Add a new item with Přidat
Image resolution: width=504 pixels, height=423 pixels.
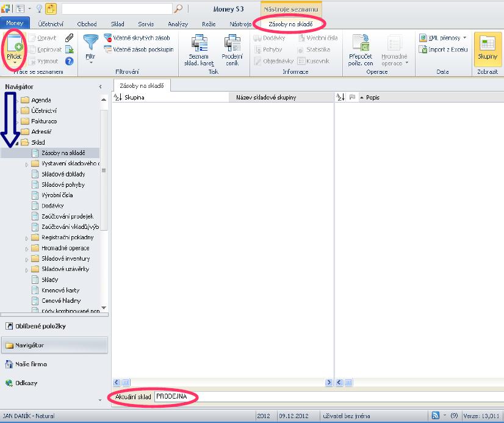pyautogui.click(x=14, y=48)
